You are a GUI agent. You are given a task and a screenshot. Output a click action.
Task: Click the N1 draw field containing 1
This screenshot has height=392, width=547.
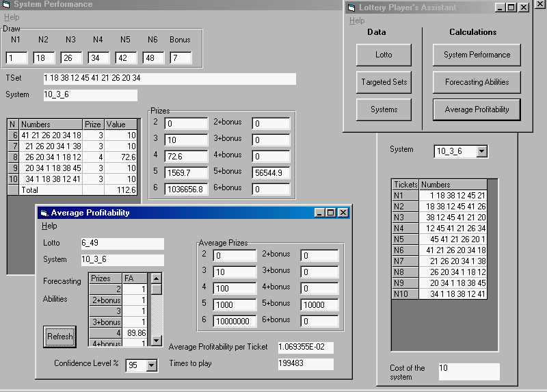point(16,58)
